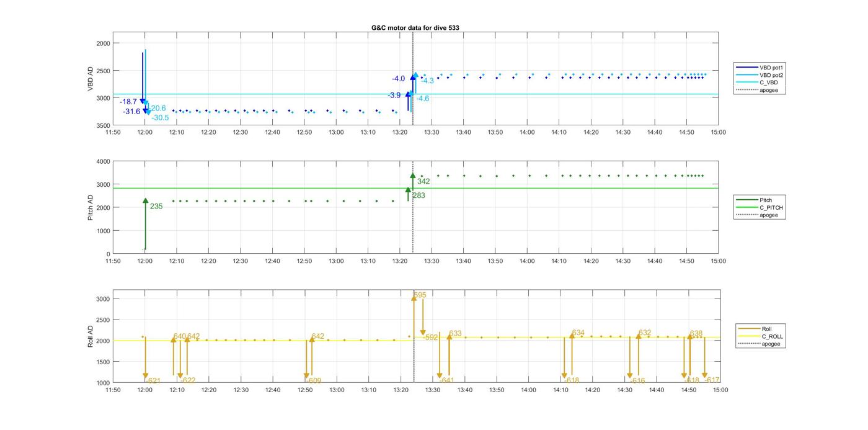This screenshot has width=868, height=430.
Task: Click the '595' roll annotation at apogee
Action: pos(420,295)
